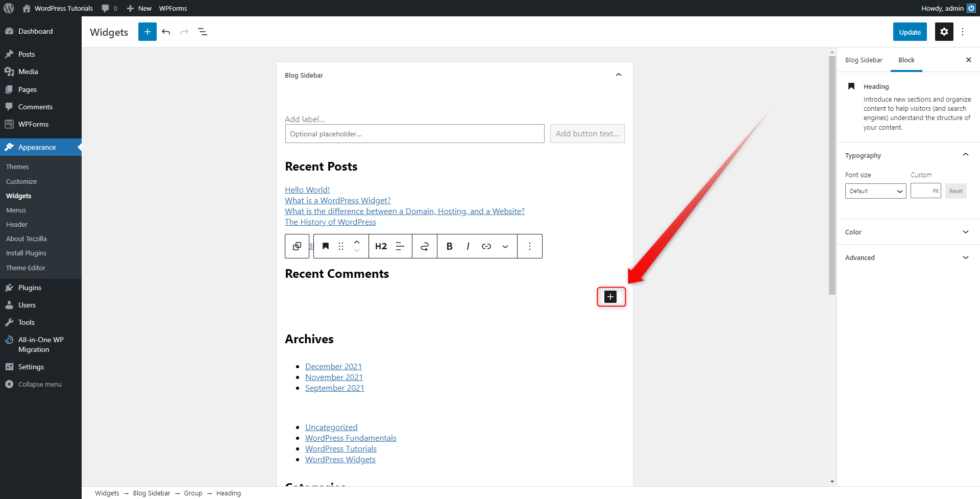Open block options three-dot menu
The image size is (980, 499).
530,246
